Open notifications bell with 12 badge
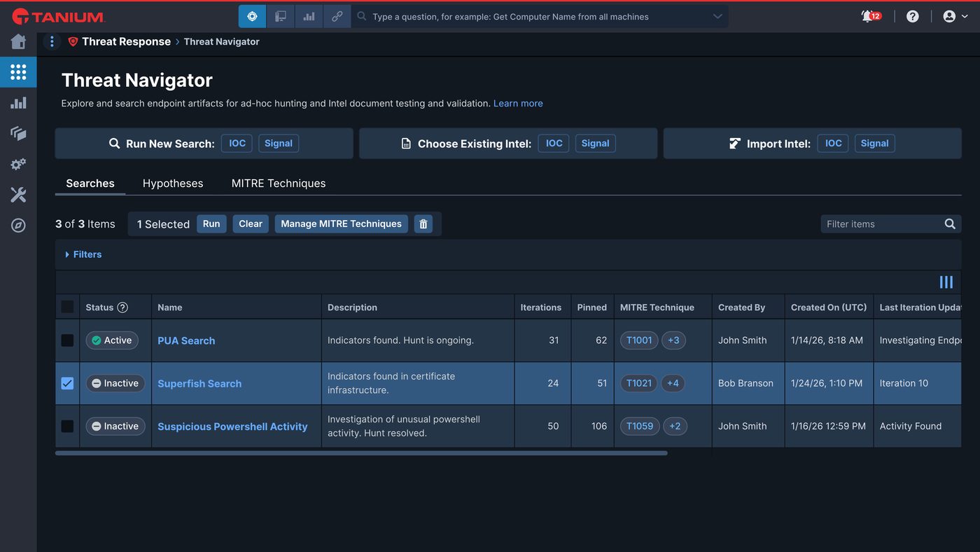Viewport: 980px width, 552px height. click(x=871, y=16)
